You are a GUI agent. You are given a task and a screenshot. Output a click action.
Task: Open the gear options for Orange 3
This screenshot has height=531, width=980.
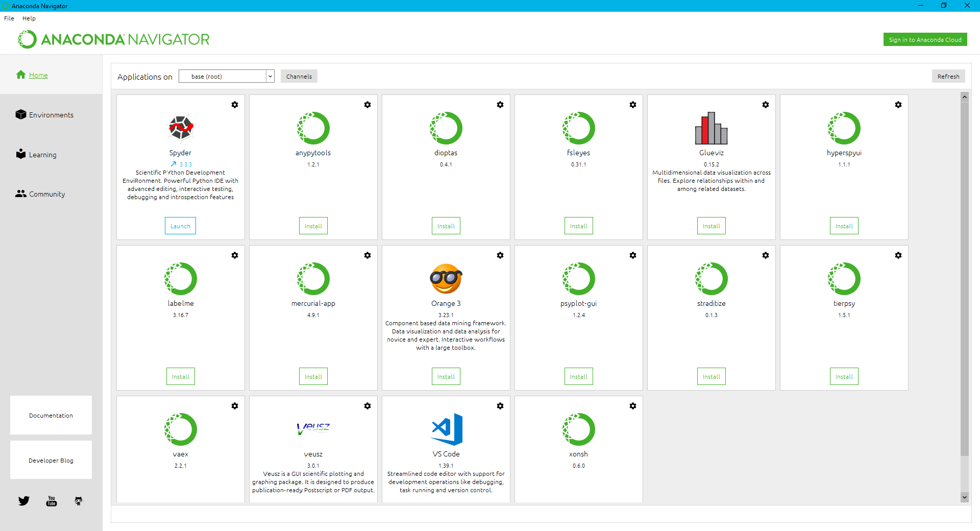tap(500, 255)
